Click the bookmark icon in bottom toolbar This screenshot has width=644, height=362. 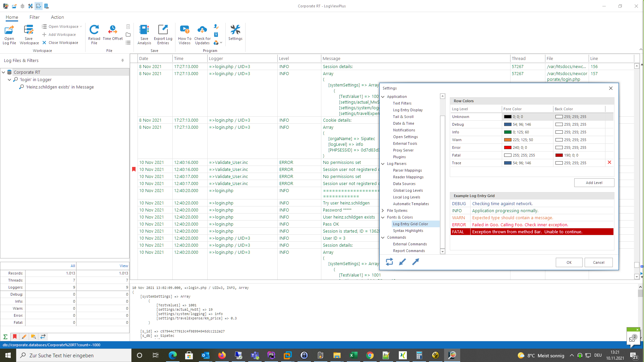click(15, 337)
